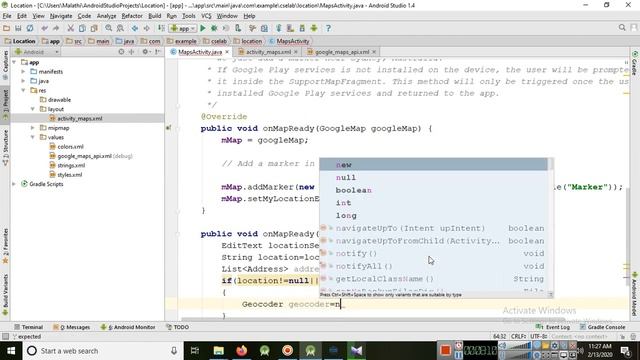Collapse the app module node
Image resolution: width=640 pixels, height=360 pixels.
click(15, 62)
